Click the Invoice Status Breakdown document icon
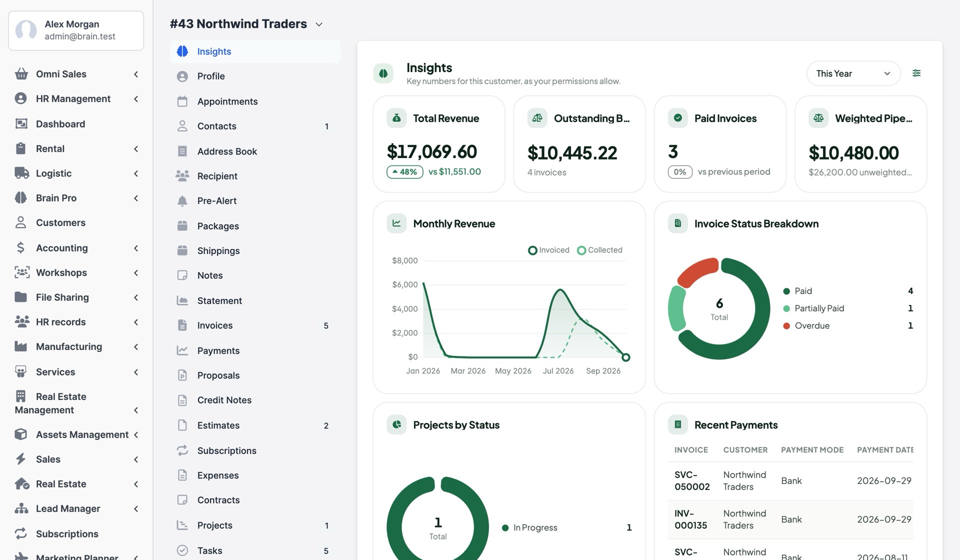Image resolution: width=960 pixels, height=560 pixels. click(678, 223)
